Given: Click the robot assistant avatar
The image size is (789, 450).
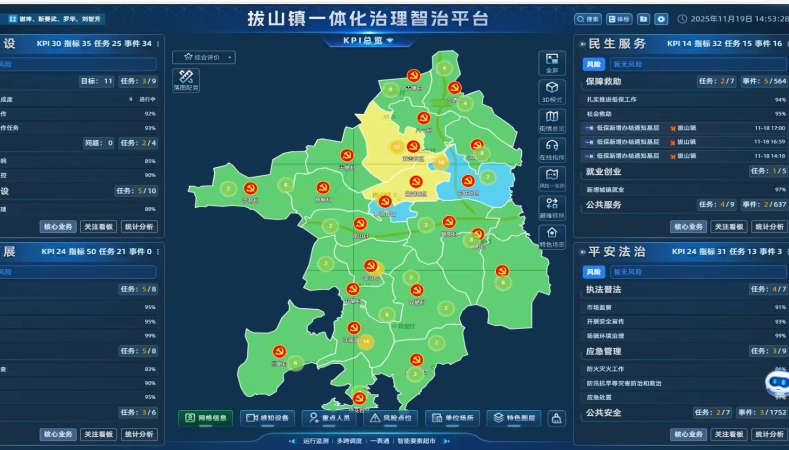Looking at the screenshot, I should click(x=777, y=384).
